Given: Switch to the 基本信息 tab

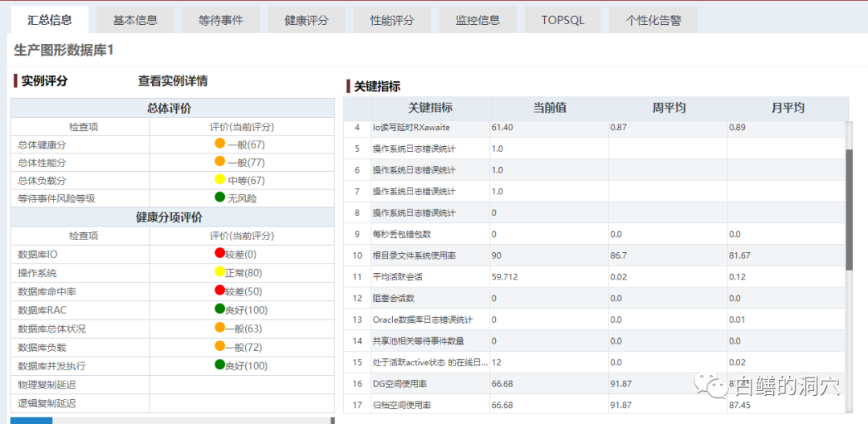Looking at the screenshot, I should point(135,20).
